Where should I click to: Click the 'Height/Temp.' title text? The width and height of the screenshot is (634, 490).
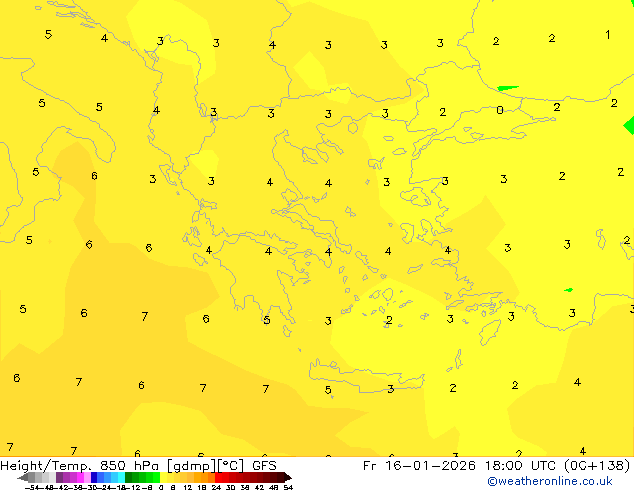[46, 466]
